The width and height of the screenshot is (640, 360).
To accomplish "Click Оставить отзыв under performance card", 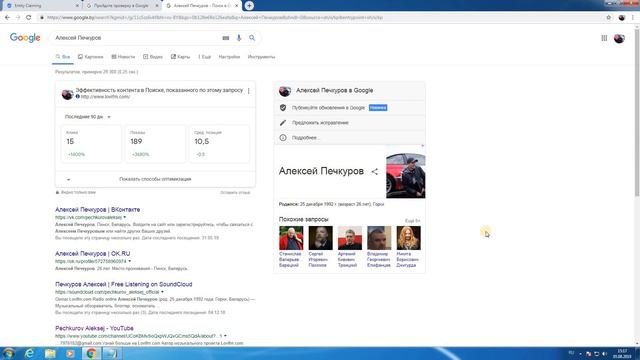I will point(235,193).
